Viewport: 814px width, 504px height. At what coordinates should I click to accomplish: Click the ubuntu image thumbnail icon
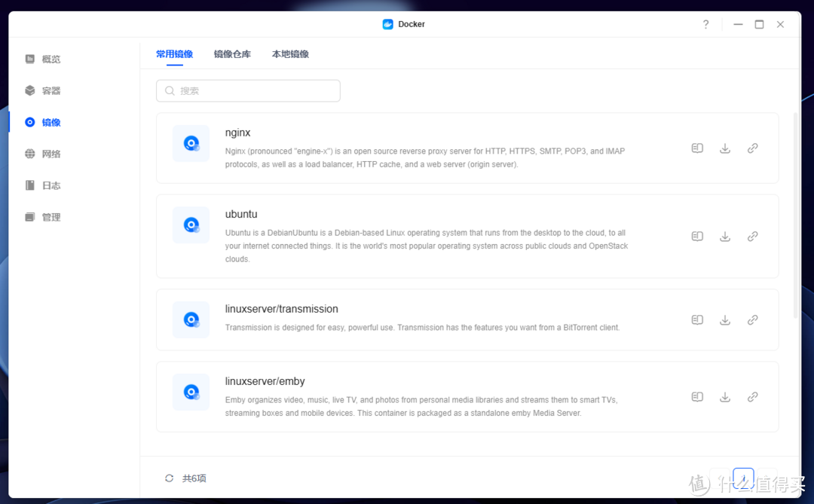(191, 225)
